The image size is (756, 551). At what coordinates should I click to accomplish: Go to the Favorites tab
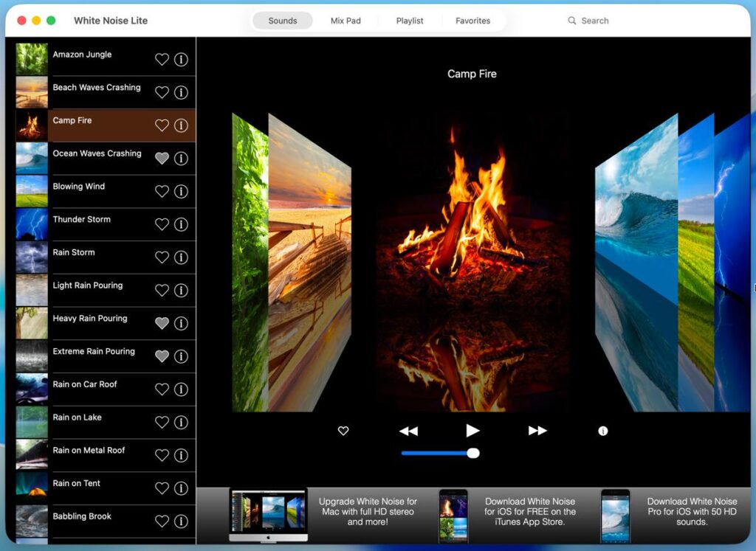pyautogui.click(x=472, y=21)
